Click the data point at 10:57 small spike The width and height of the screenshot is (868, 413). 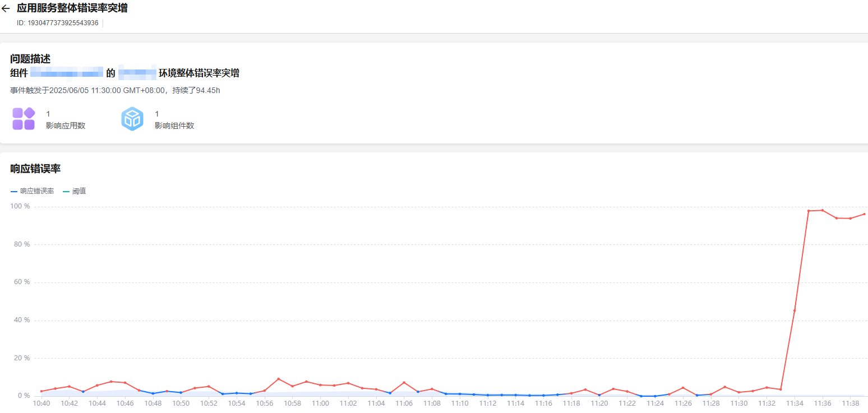279,379
